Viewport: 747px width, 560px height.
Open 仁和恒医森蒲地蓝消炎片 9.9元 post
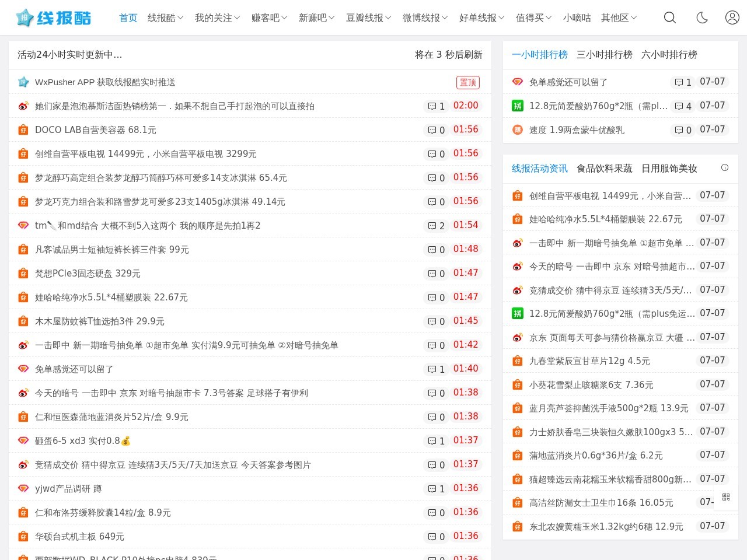[111, 417]
